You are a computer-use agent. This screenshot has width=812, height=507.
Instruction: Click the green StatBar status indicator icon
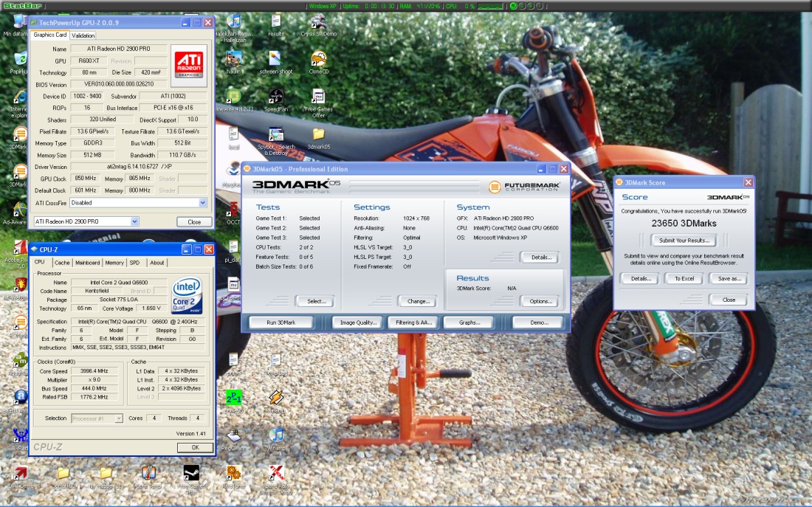[x=513, y=6]
